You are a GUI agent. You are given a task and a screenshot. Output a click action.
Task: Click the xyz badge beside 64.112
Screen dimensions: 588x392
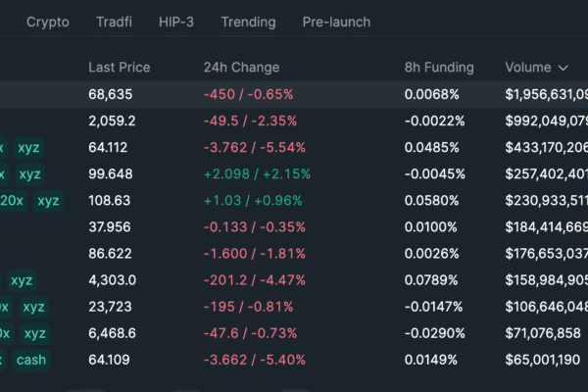tap(28, 148)
